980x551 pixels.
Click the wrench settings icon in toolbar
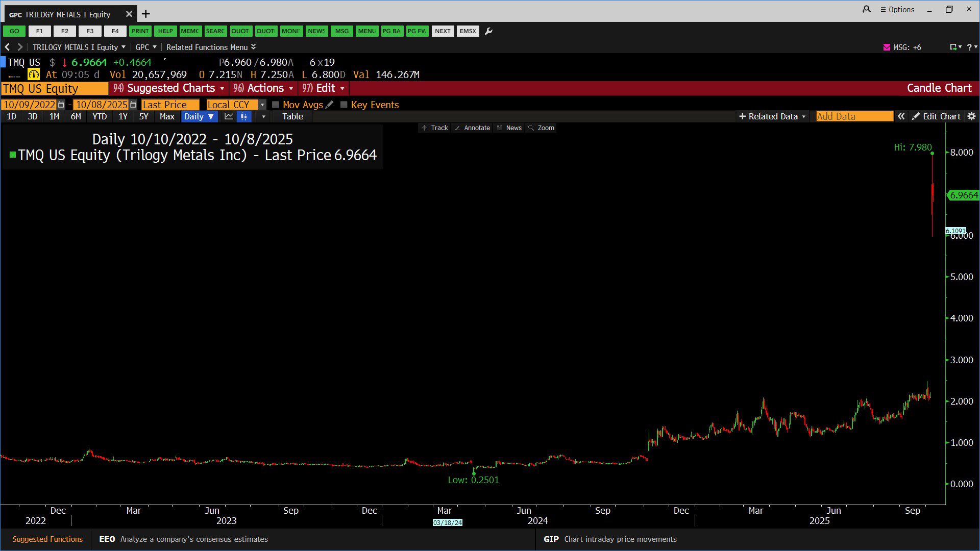click(488, 31)
